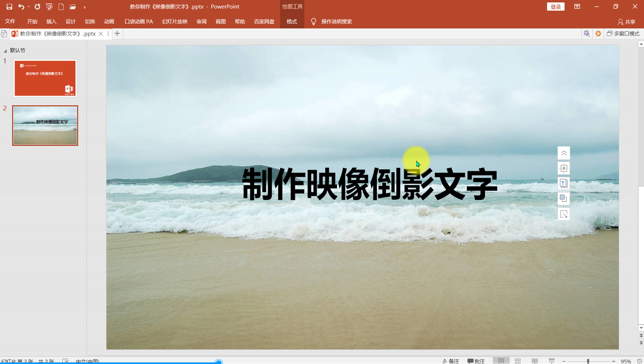Open the 文件 menu
644x364 pixels.
coord(10,21)
